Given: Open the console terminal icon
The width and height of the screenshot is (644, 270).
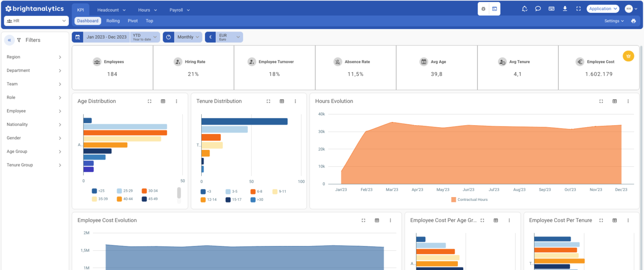Looking at the screenshot, I should click(x=495, y=8).
